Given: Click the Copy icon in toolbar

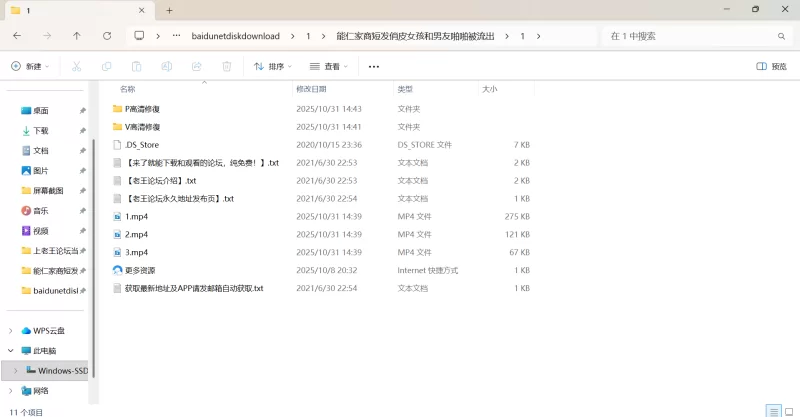Looking at the screenshot, I should (106, 67).
